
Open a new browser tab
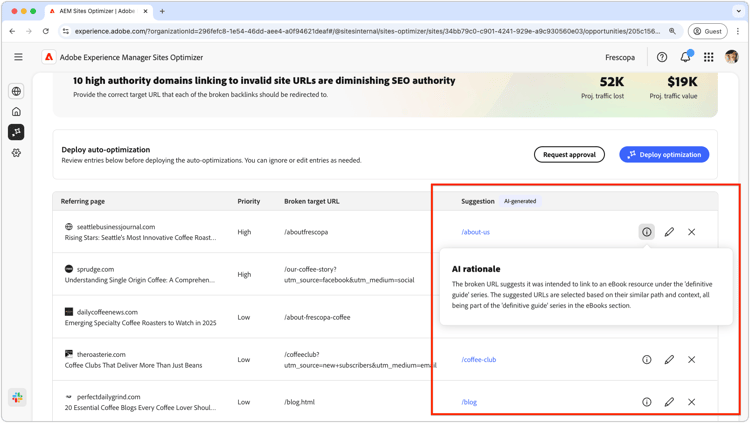click(x=162, y=11)
